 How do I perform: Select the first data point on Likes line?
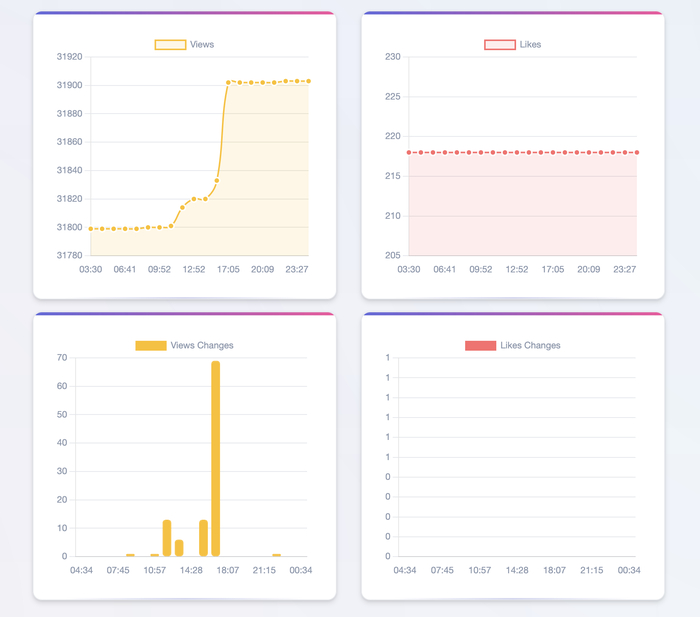[409, 153]
